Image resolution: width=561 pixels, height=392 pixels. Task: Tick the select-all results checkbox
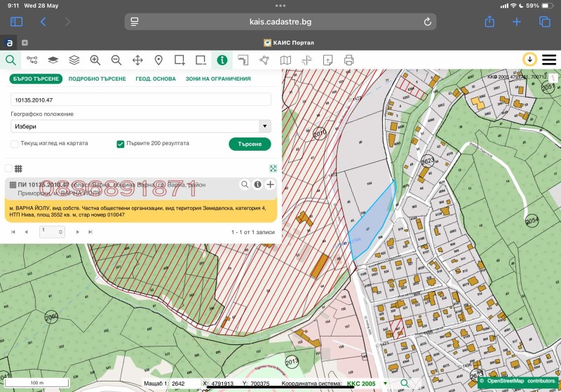tap(8, 168)
